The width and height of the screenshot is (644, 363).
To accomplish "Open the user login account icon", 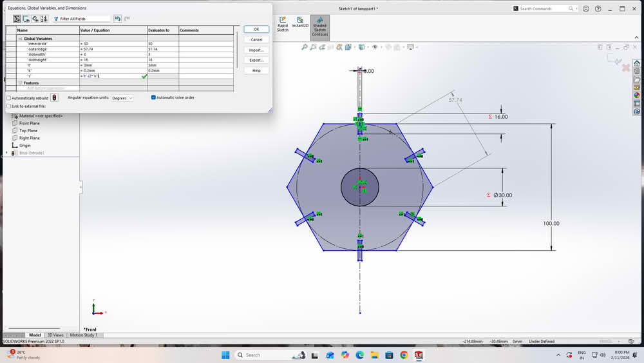I will pos(585,8).
